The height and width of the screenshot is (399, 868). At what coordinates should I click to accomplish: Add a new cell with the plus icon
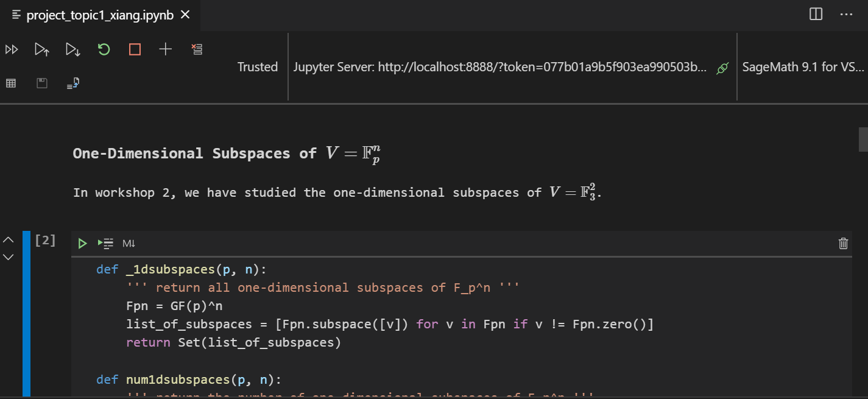[165, 49]
